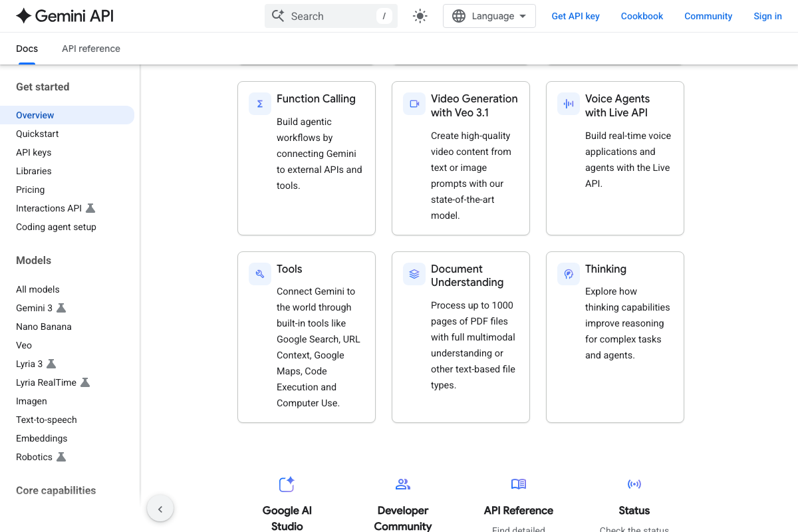Image resolution: width=798 pixels, height=532 pixels.
Task: Open Quickstart in the sidebar
Action: point(37,134)
